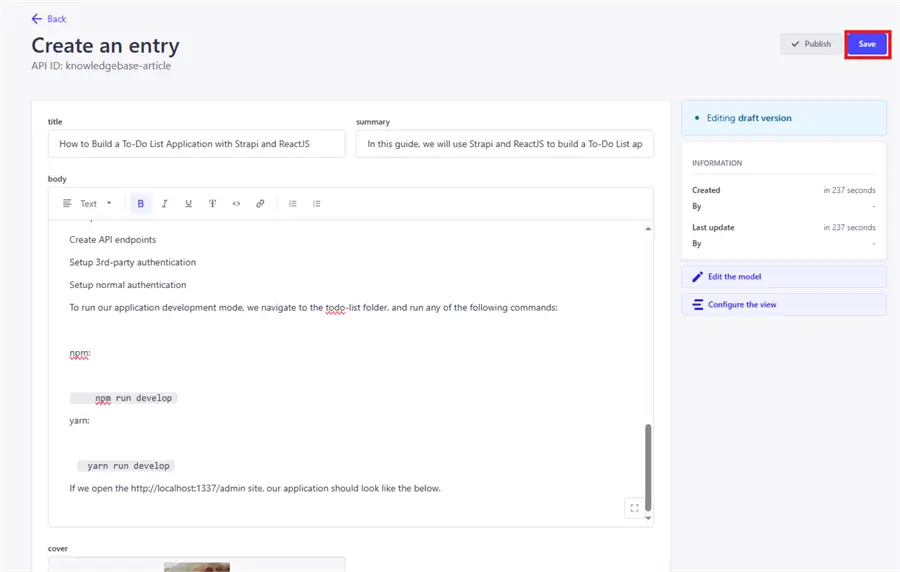
Task: Open the Text style dropdown in editor
Action: pyautogui.click(x=88, y=204)
